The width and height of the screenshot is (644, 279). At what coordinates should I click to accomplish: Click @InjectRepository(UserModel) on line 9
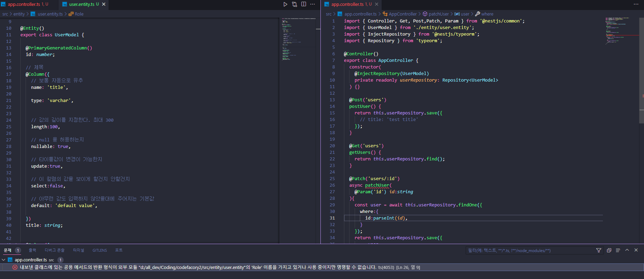tap(392, 74)
